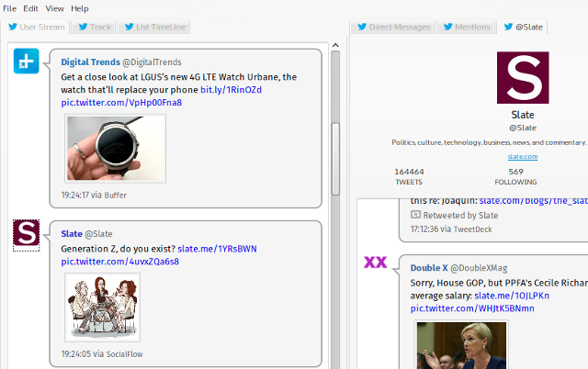Click the 569 FOLLOWING count
The height and width of the screenshot is (369, 588).
pos(515,176)
